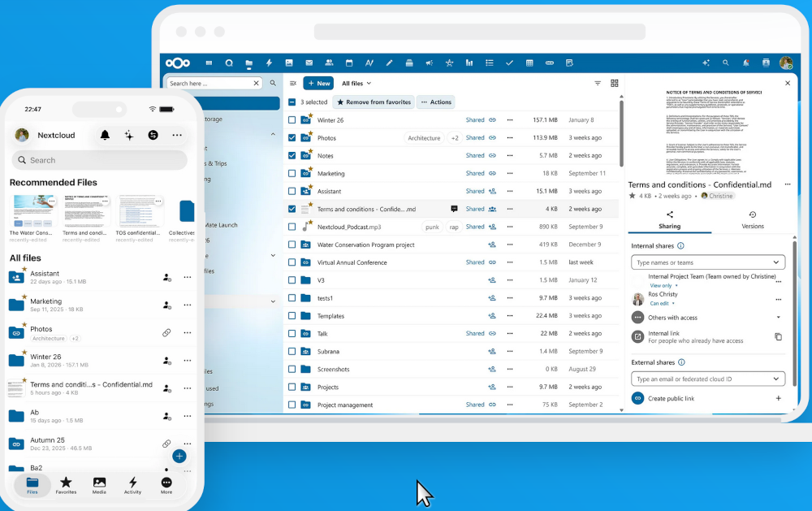Open Assistant sparkle icon in desktop header

tap(706, 63)
